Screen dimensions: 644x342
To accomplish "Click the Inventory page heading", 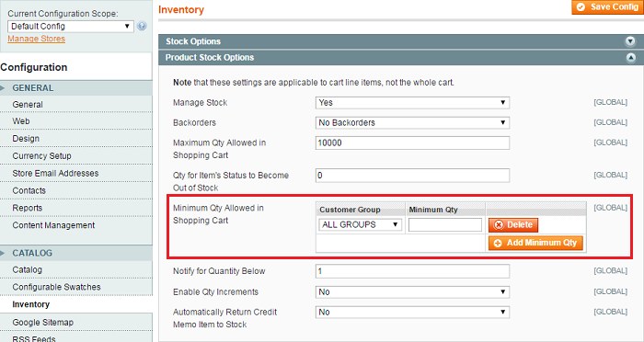I will click(181, 9).
